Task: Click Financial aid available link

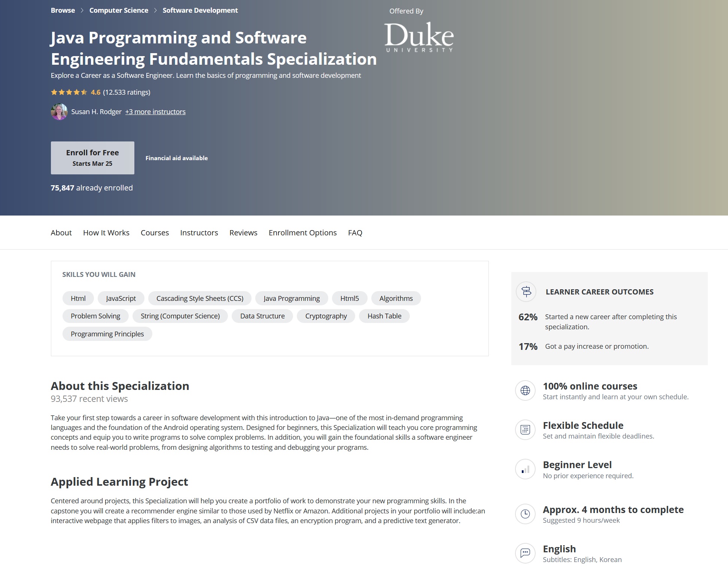Action: 177,158
